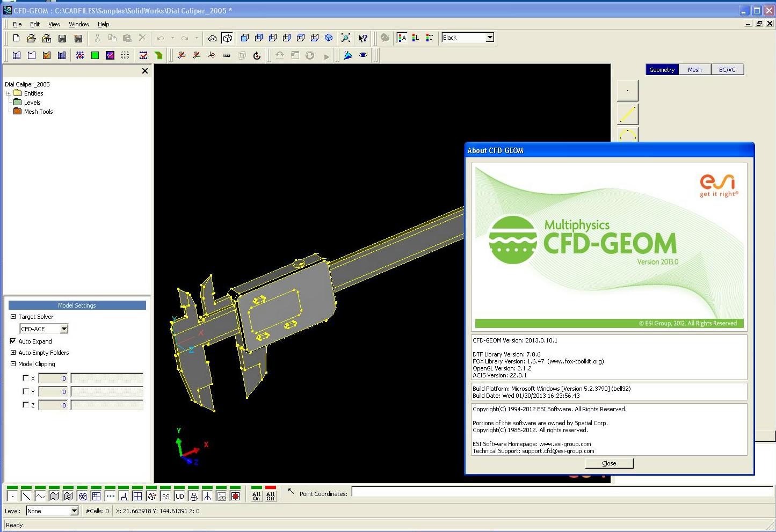
Task: Click the New file icon
Action: [16, 38]
